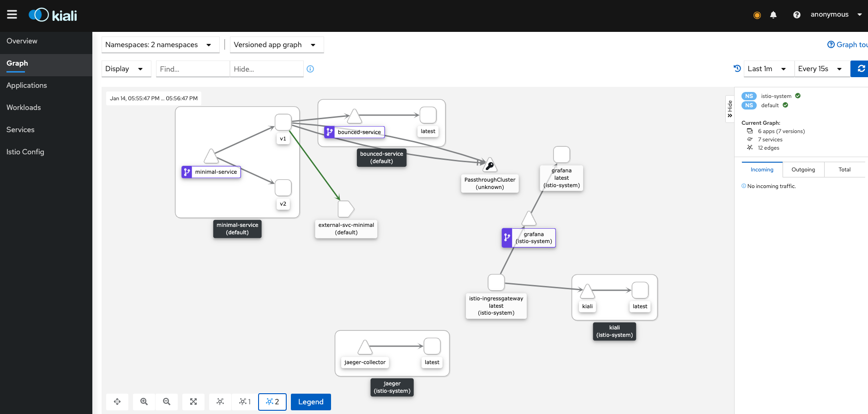Select the external-svc-minimal service entry node
Image resolution: width=868 pixels, height=414 pixels.
[346, 209]
